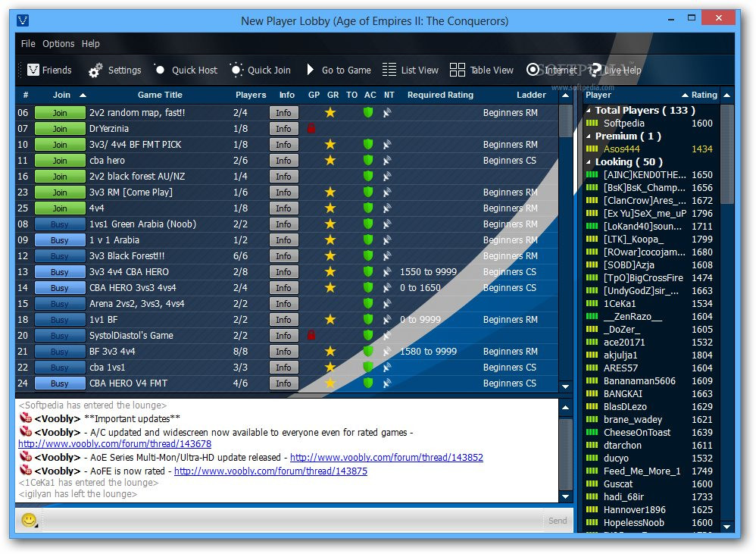Click the Ladder column header

click(x=531, y=95)
